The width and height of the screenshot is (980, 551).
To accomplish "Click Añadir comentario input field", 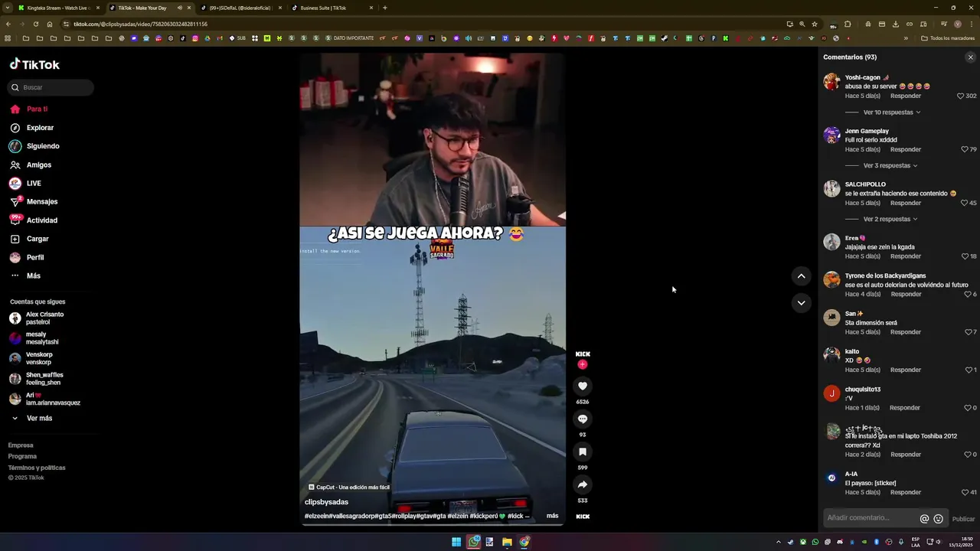I will (x=871, y=518).
